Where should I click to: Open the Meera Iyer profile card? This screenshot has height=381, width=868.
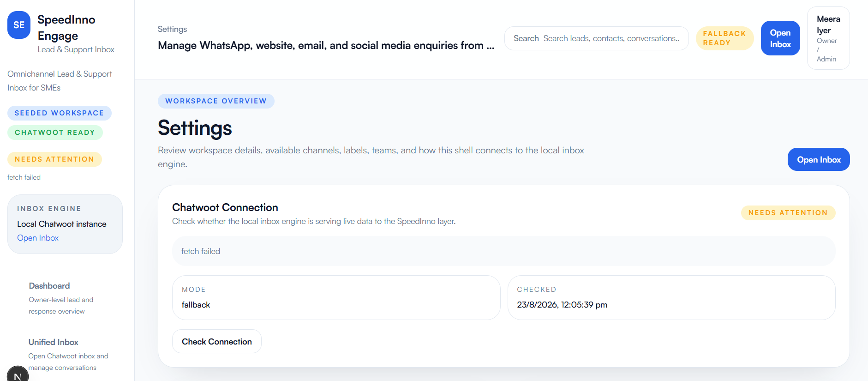(x=828, y=38)
